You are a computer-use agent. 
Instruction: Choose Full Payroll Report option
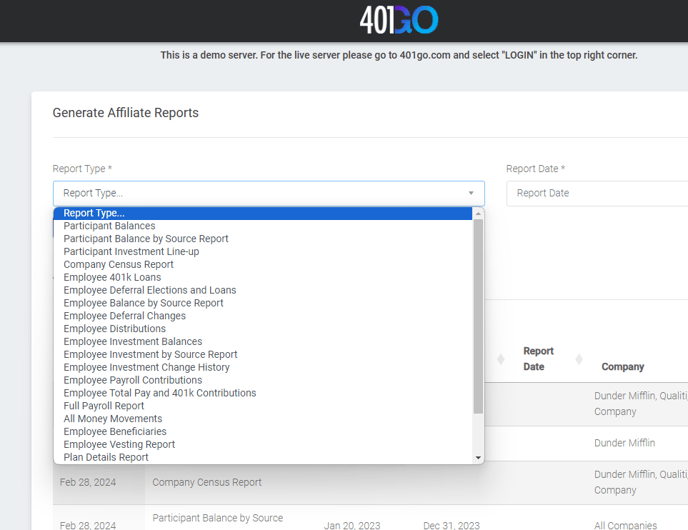point(104,406)
